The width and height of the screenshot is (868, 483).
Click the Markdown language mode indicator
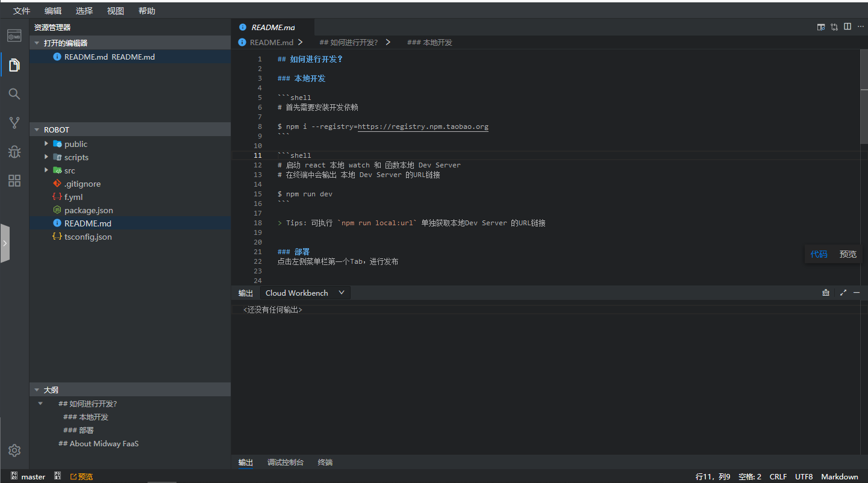(840, 476)
